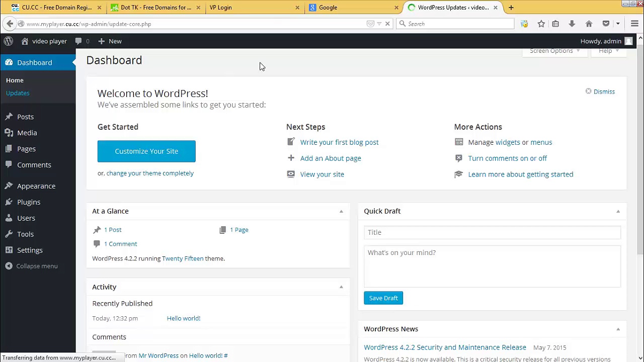Click View your site link
The width and height of the screenshot is (644, 362).
tap(322, 174)
